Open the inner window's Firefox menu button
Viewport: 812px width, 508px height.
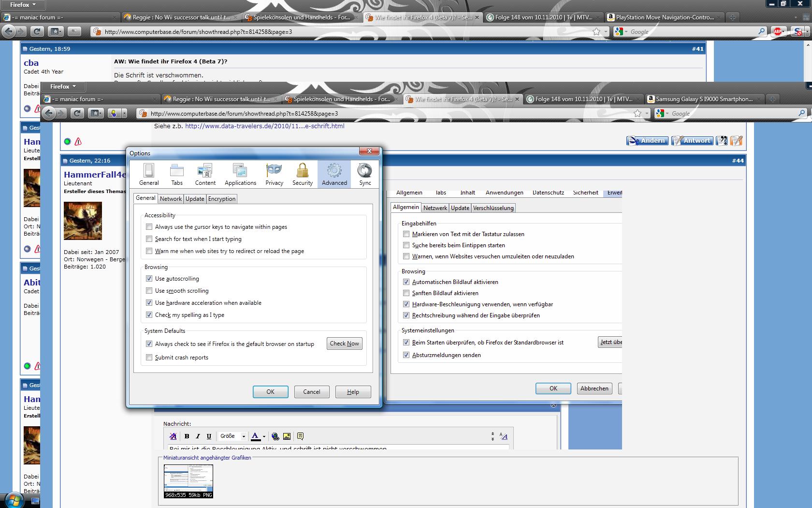click(x=63, y=87)
